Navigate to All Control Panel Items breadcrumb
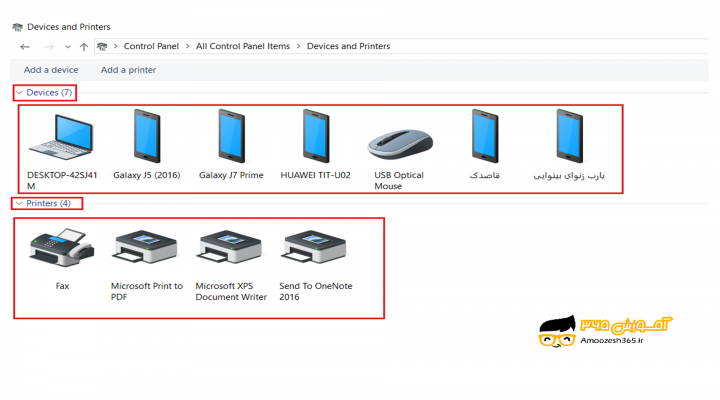720x400 pixels. [243, 46]
